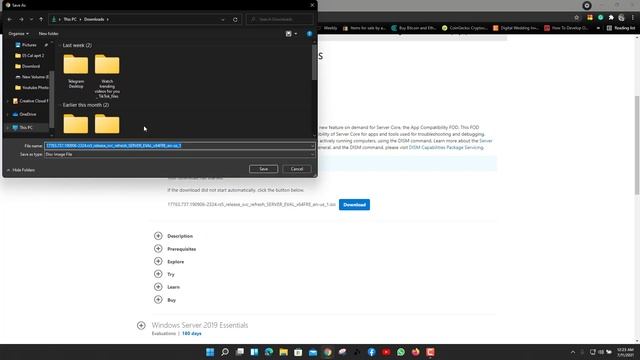
Task: Click the Save button
Action: pyautogui.click(x=263, y=169)
